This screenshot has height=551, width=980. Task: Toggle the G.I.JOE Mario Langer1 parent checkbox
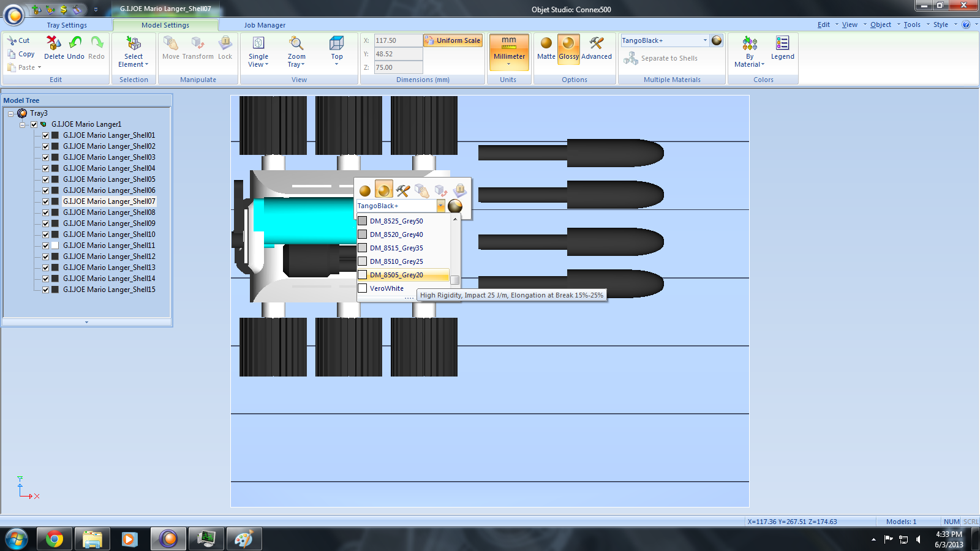point(34,124)
